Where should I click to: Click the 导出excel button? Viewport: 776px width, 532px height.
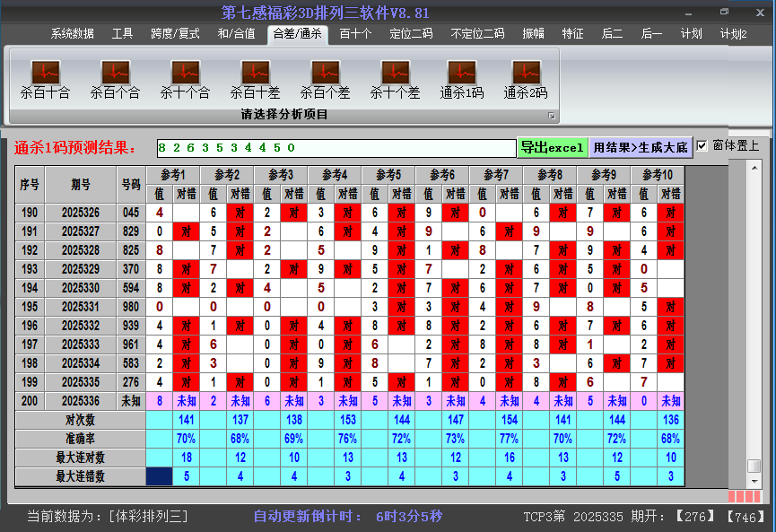(x=552, y=147)
